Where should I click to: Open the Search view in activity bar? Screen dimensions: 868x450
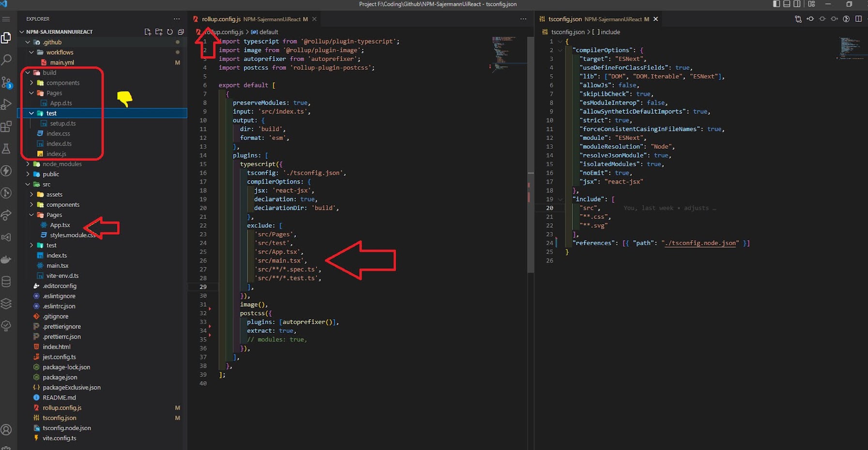pos(6,60)
